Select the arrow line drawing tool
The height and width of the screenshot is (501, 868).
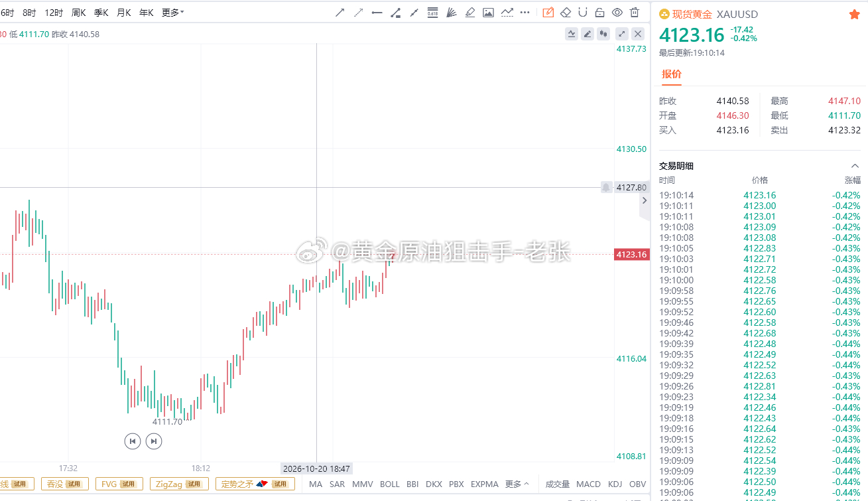[340, 12]
